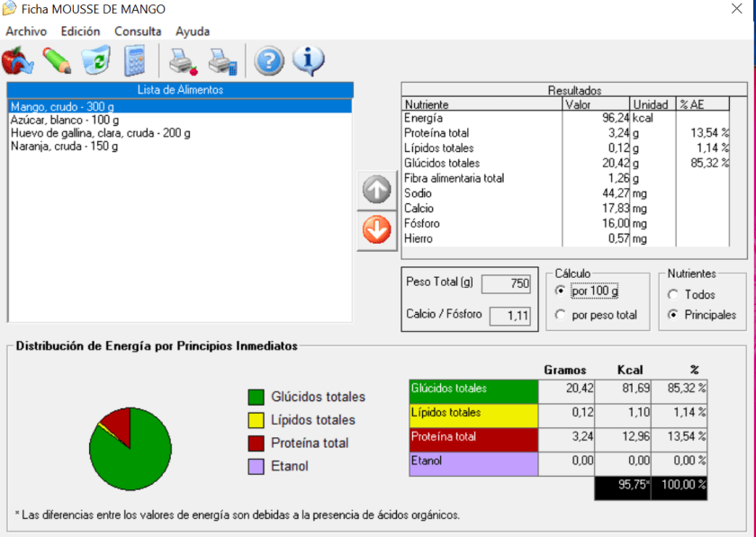Click the green Glúcidos totales legend swatch

(256, 397)
